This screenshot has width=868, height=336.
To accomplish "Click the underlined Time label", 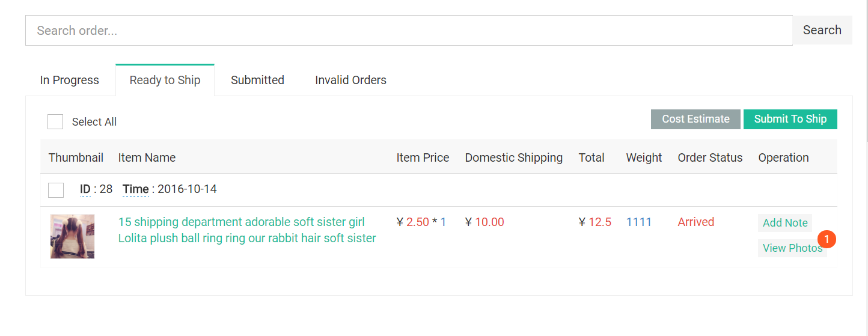I will (135, 189).
